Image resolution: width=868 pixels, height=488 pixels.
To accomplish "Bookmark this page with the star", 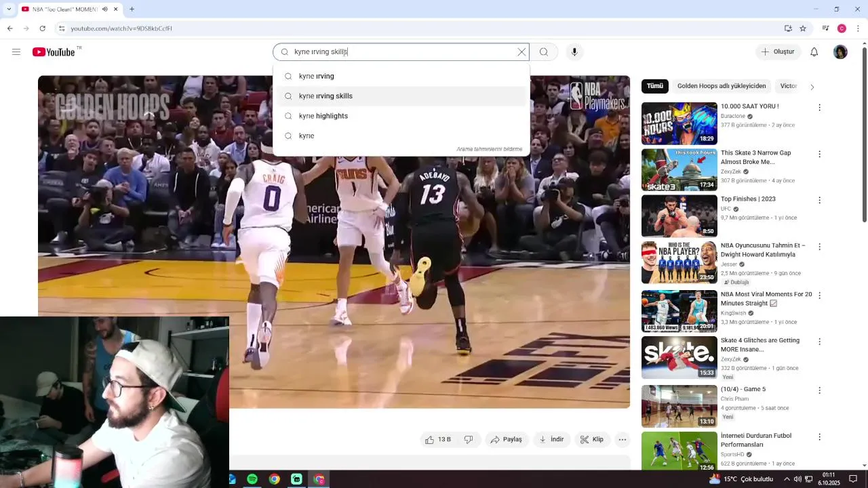I will tap(803, 28).
